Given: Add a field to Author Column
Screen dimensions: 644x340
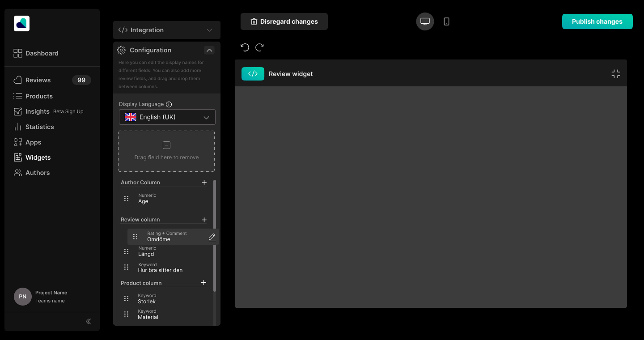Looking at the screenshot, I should click(x=204, y=182).
